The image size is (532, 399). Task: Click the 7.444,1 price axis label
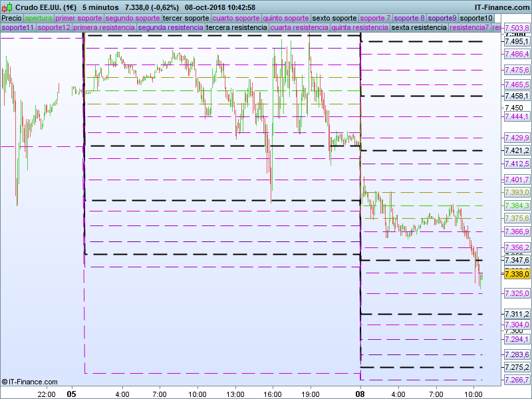coord(517,117)
